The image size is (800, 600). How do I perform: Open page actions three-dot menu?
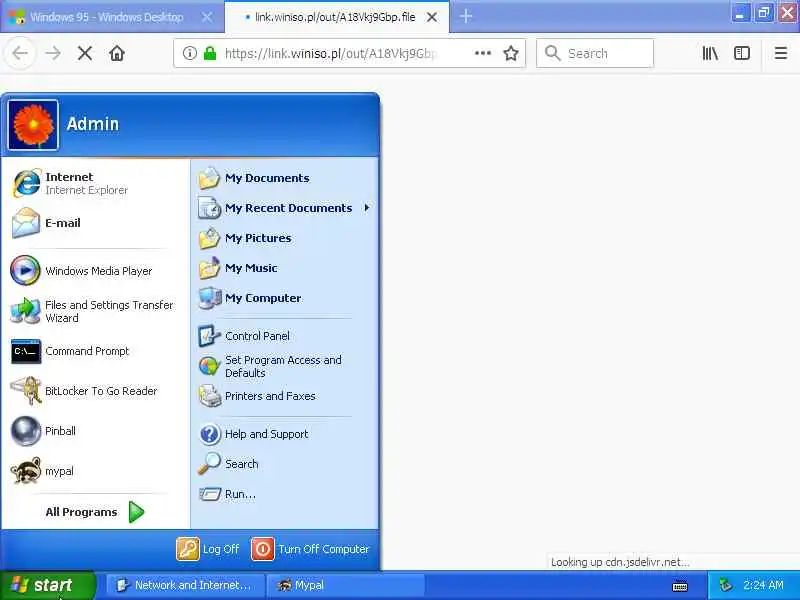coord(483,53)
